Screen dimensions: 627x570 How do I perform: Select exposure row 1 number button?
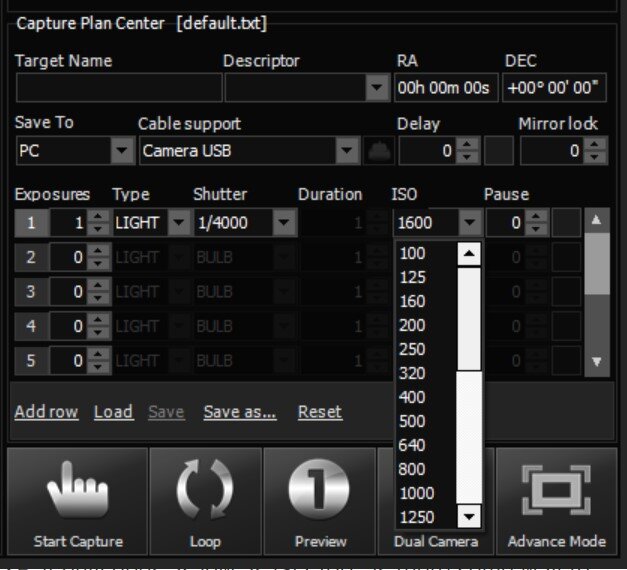30,223
